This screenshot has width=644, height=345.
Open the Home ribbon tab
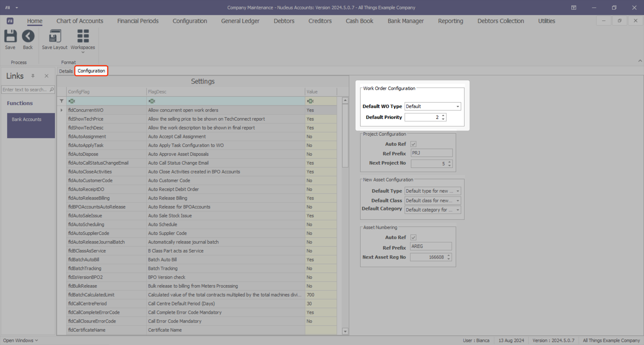pyautogui.click(x=35, y=21)
